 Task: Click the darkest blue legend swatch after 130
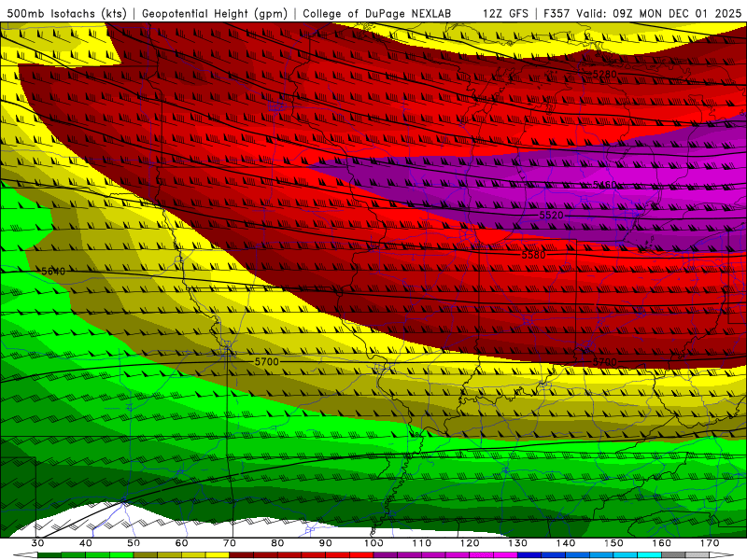[529, 555]
